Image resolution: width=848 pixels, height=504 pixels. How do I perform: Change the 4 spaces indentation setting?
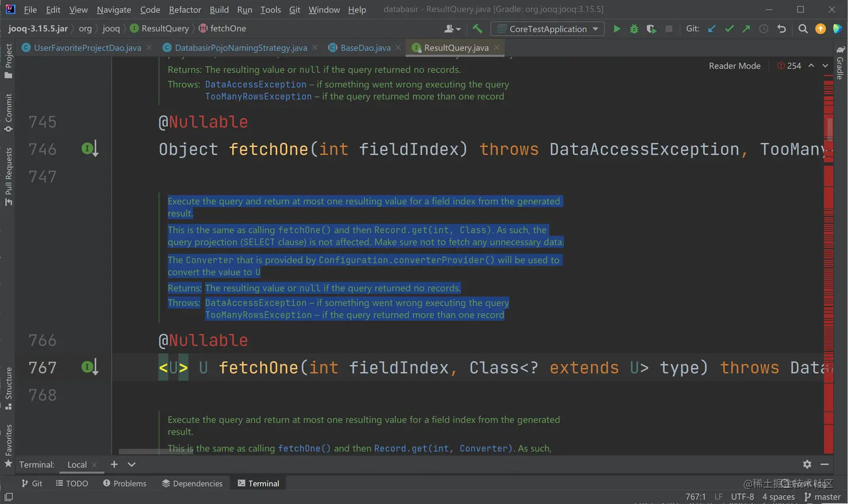[778, 497]
